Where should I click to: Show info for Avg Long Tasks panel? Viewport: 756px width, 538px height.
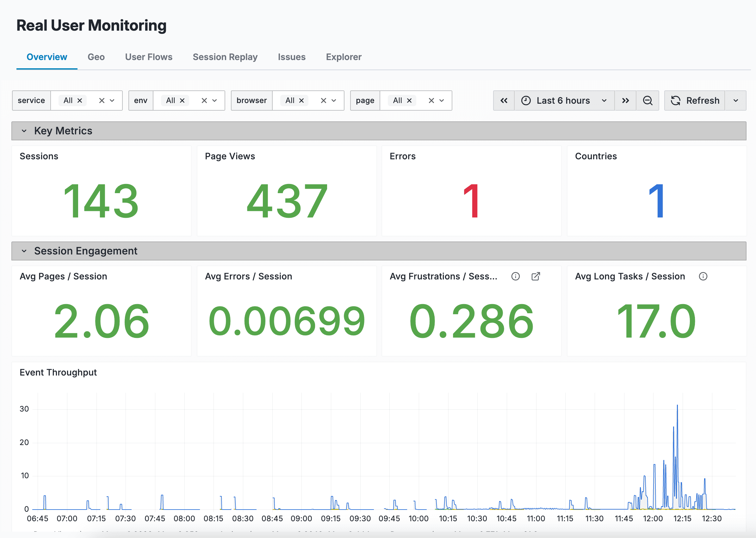pos(703,276)
